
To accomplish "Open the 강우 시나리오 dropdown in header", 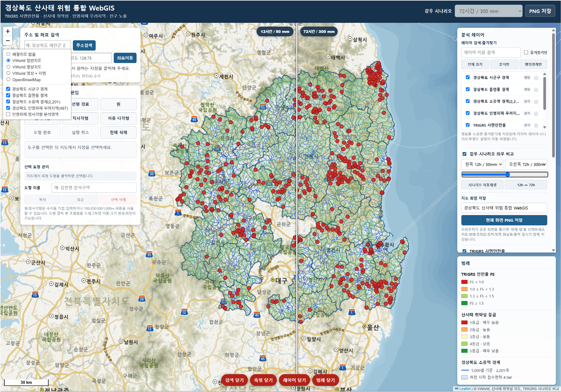I will (x=488, y=11).
